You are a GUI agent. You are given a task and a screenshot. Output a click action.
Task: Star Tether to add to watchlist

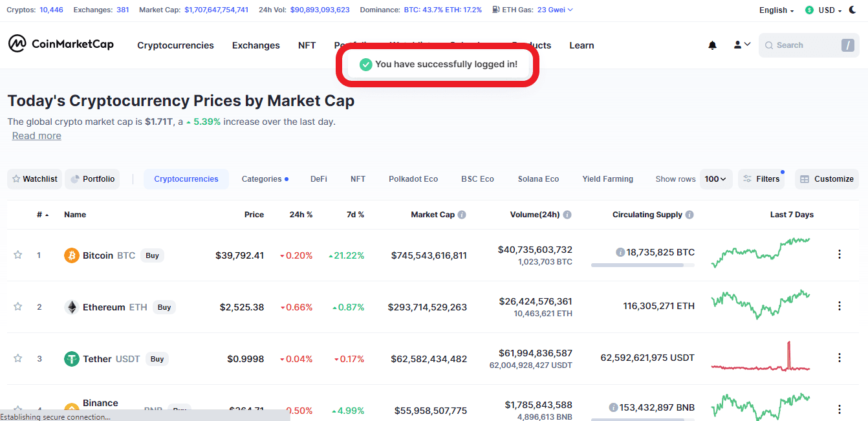coord(17,358)
